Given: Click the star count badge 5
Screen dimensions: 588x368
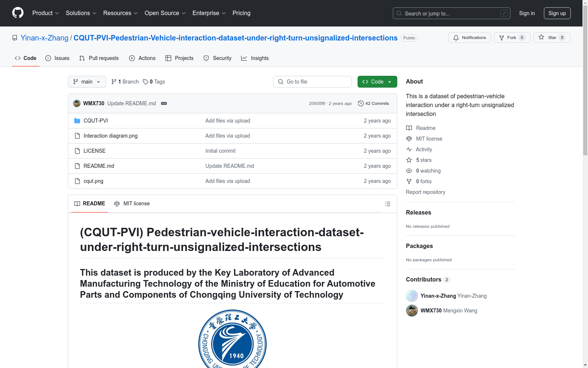Looking at the screenshot, I should coord(562,38).
